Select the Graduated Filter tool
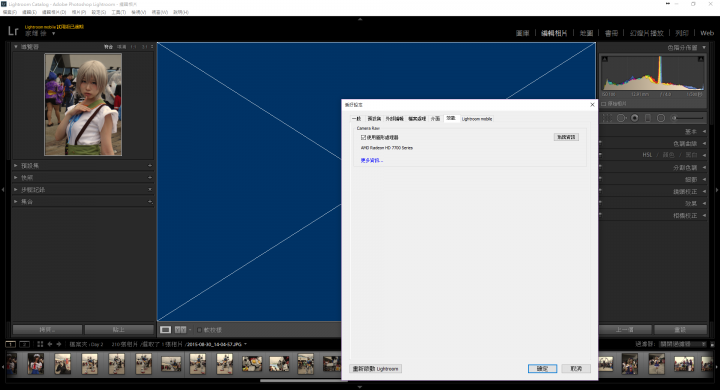720x390 pixels. (648, 118)
